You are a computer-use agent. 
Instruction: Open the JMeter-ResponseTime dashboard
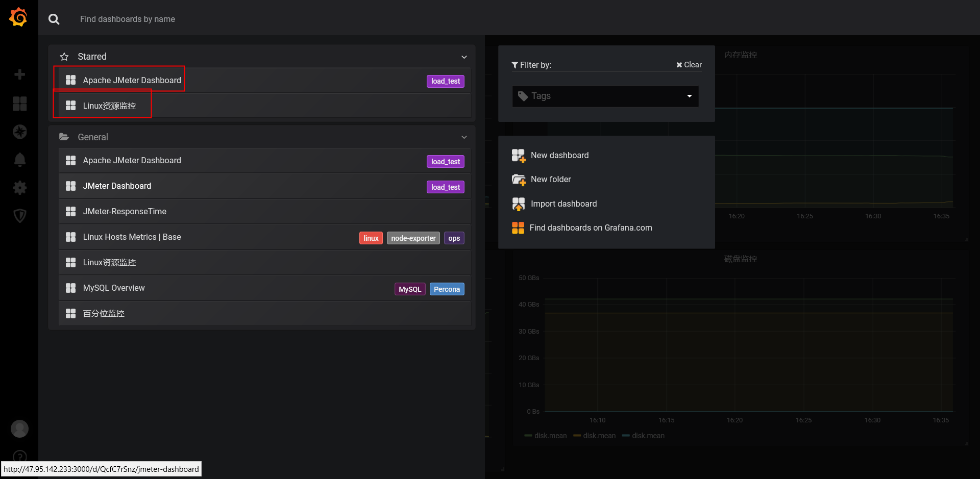point(264,211)
